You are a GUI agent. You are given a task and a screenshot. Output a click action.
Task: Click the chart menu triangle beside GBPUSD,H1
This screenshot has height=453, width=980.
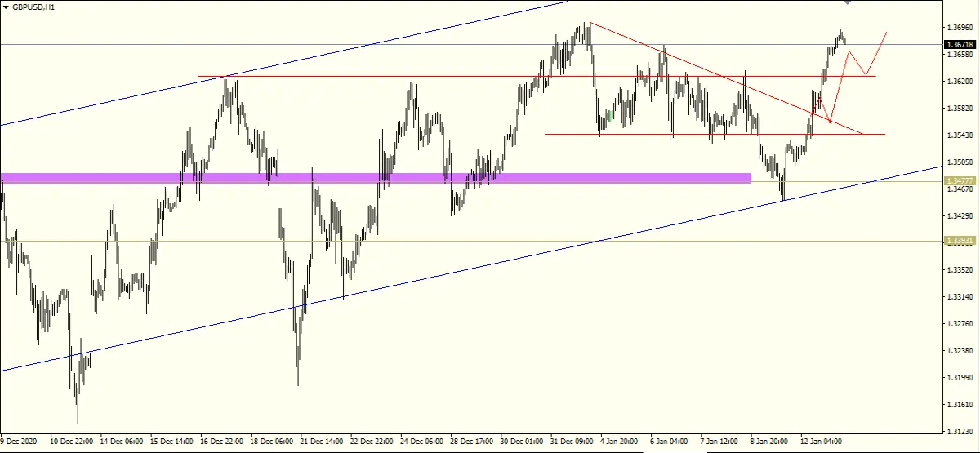[6, 6]
